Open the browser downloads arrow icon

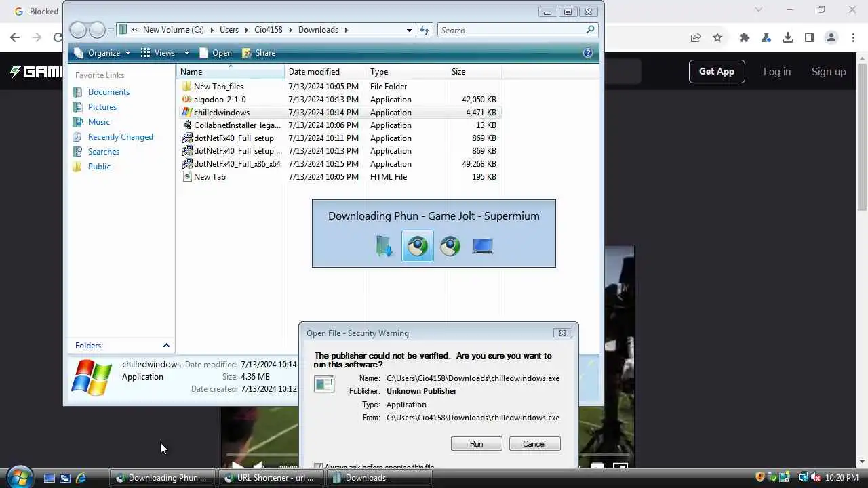788,38
